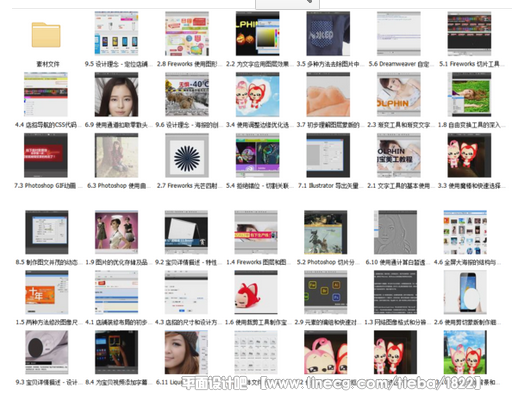Select the 6.3 Photoshop file thumbnail
The height and width of the screenshot is (400, 515).
tap(116, 155)
